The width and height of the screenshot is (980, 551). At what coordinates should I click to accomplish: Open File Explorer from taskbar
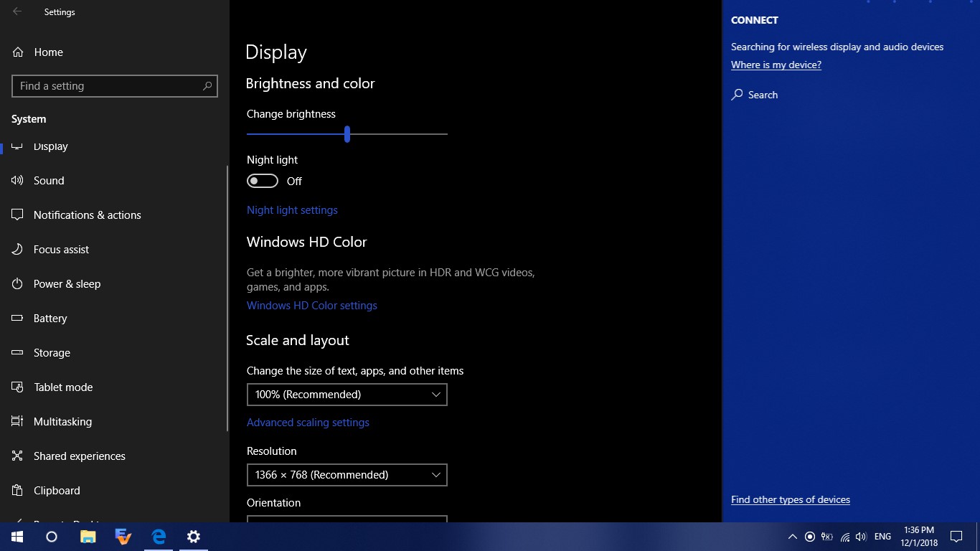[88, 537]
